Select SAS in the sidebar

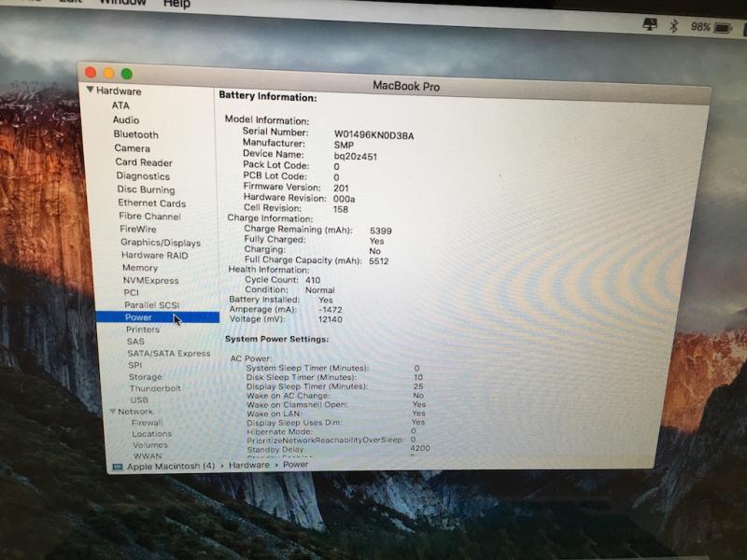135,342
